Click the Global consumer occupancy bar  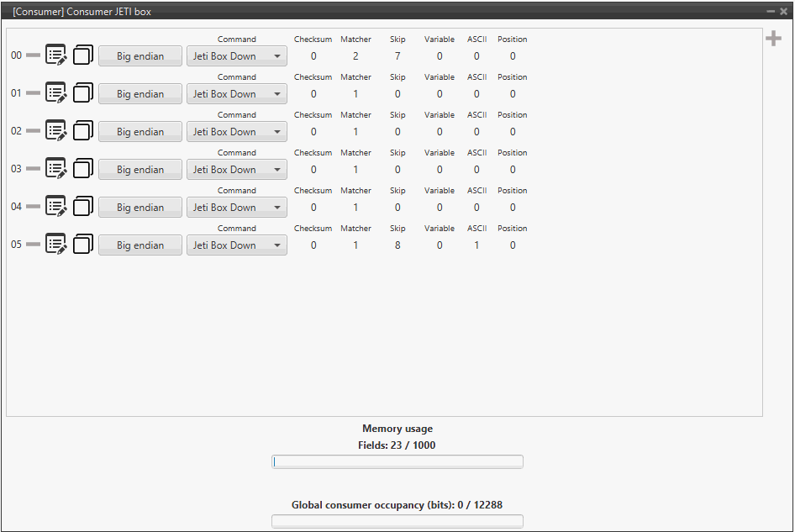tap(397, 521)
